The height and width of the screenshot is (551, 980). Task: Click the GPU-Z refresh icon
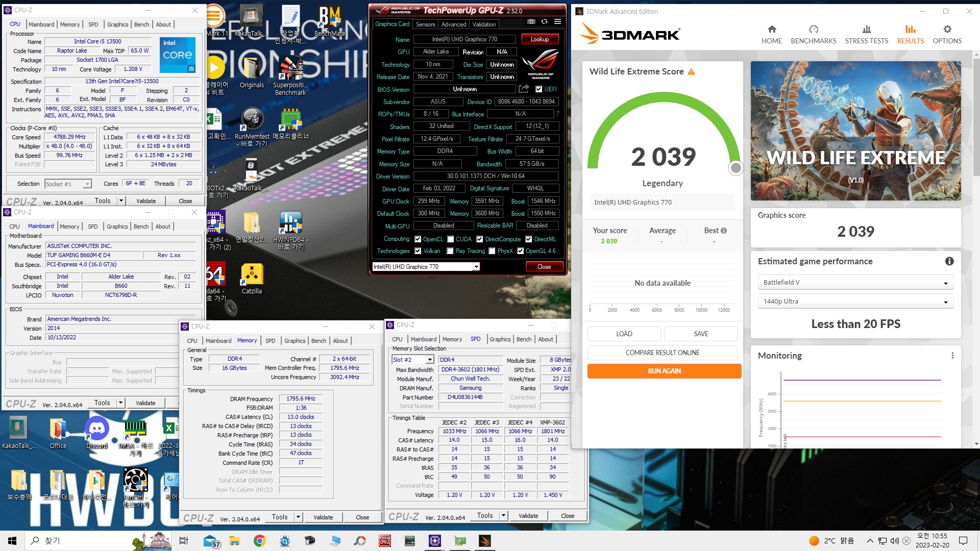[x=544, y=22]
